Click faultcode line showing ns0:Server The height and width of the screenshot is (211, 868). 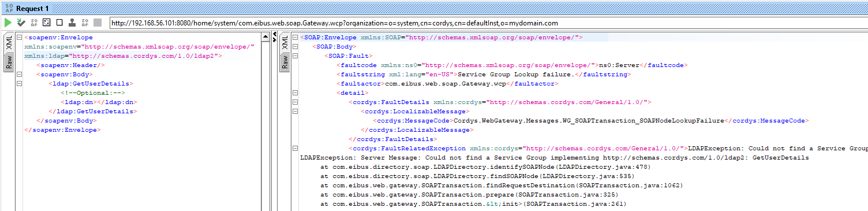(511, 65)
